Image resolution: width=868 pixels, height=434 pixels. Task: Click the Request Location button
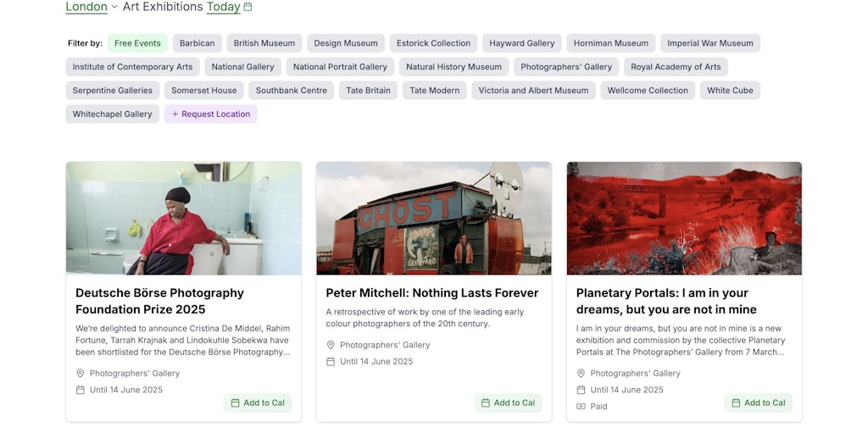click(x=211, y=114)
